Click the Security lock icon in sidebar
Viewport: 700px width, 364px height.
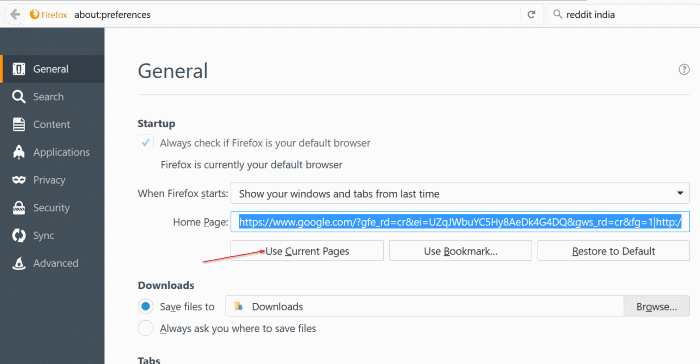(x=19, y=207)
